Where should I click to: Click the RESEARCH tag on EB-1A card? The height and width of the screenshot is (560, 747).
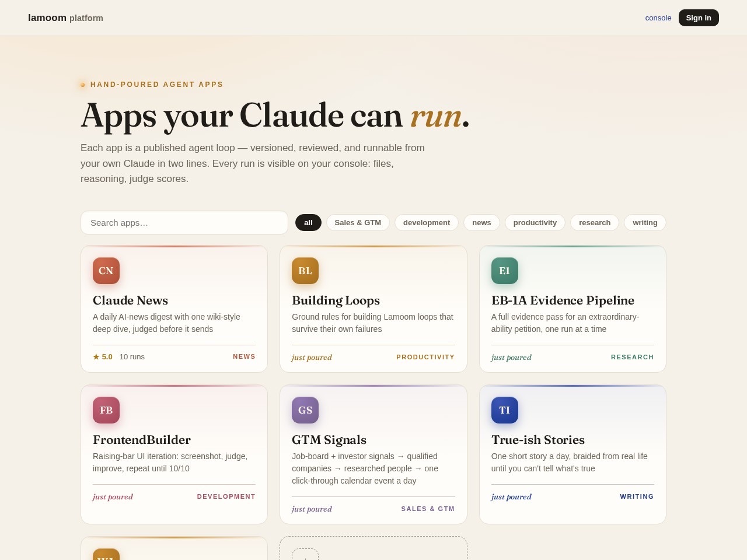pyautogui.click(x=633, y=357)
